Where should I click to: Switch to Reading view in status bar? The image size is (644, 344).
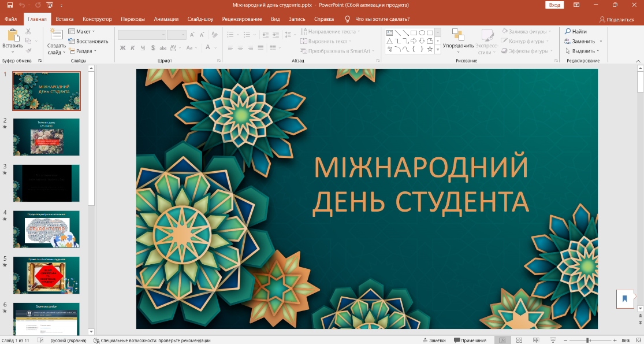[x=536, y=341]
